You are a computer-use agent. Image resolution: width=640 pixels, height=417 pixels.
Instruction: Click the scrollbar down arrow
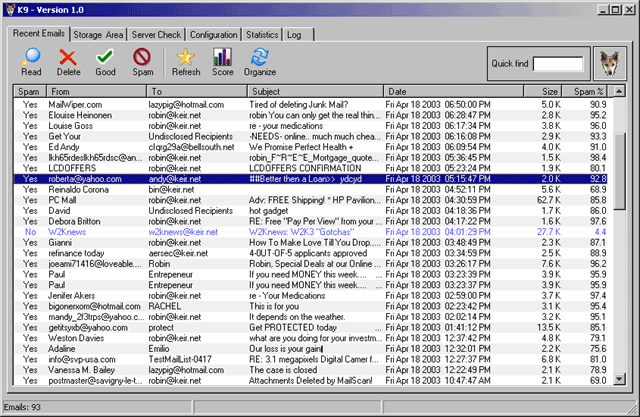point(621,380)
